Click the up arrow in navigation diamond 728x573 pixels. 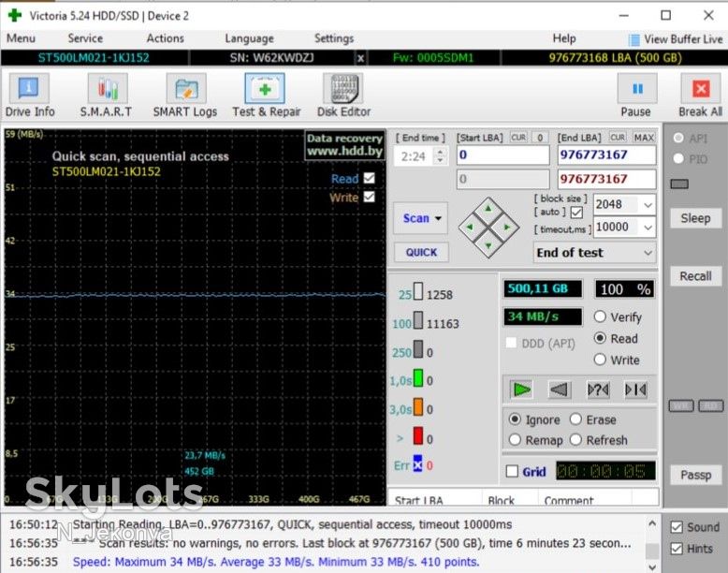click(x=488, y=209)
